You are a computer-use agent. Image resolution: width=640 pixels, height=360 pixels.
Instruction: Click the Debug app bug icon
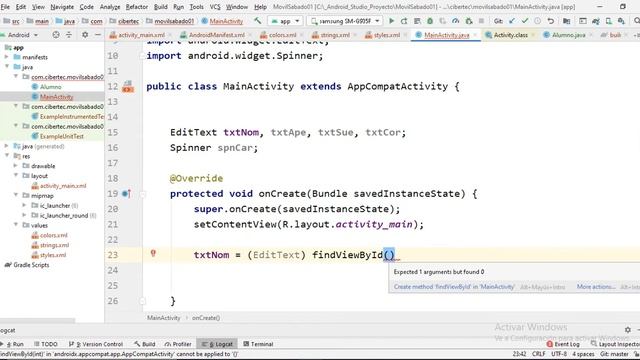coord(430,21)
